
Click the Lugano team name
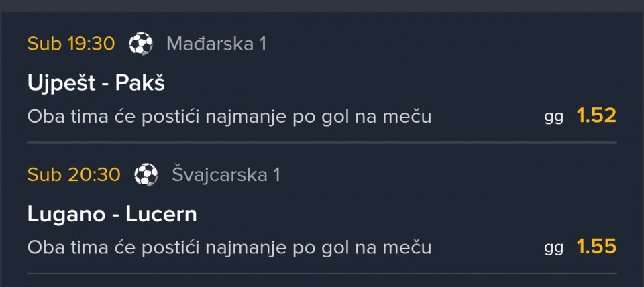(67, 215)
